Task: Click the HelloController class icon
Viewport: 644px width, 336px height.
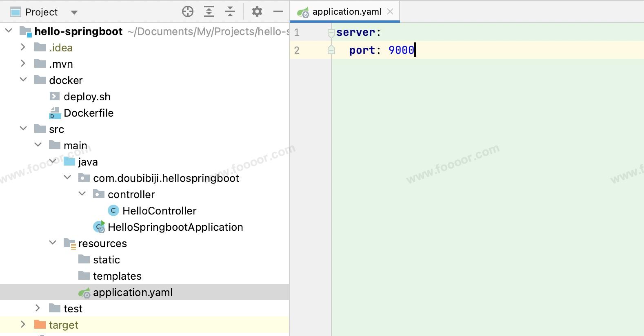Action: (113, 211)
